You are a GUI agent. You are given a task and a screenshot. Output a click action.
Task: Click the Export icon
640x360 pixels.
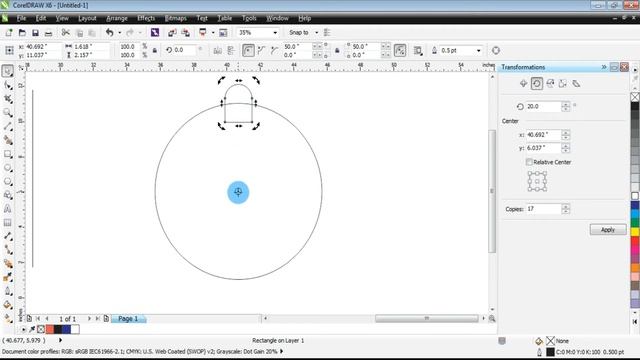(x=185, y=33)
